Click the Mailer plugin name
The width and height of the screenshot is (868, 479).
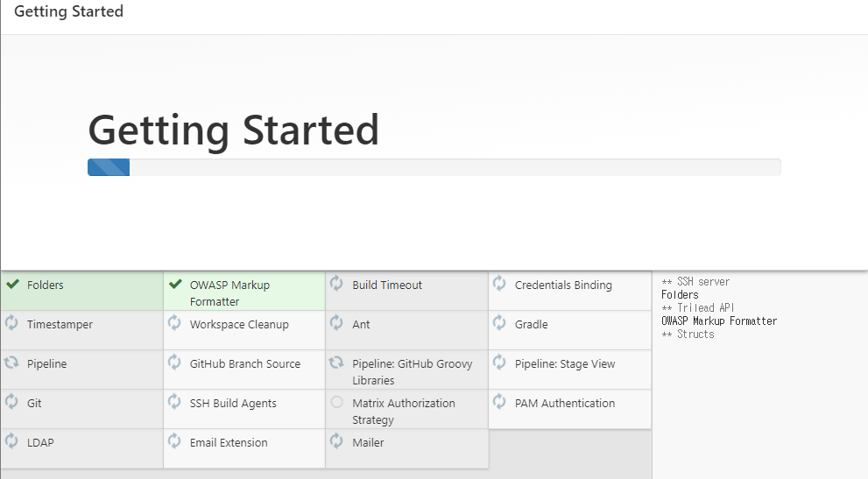(x=368, y=443)
